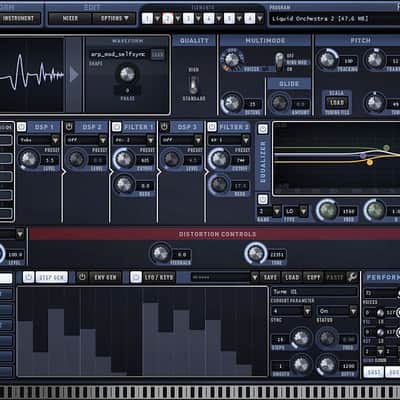Click the DSP 1 level knob
Screen dimensions: 400x400
29,159
